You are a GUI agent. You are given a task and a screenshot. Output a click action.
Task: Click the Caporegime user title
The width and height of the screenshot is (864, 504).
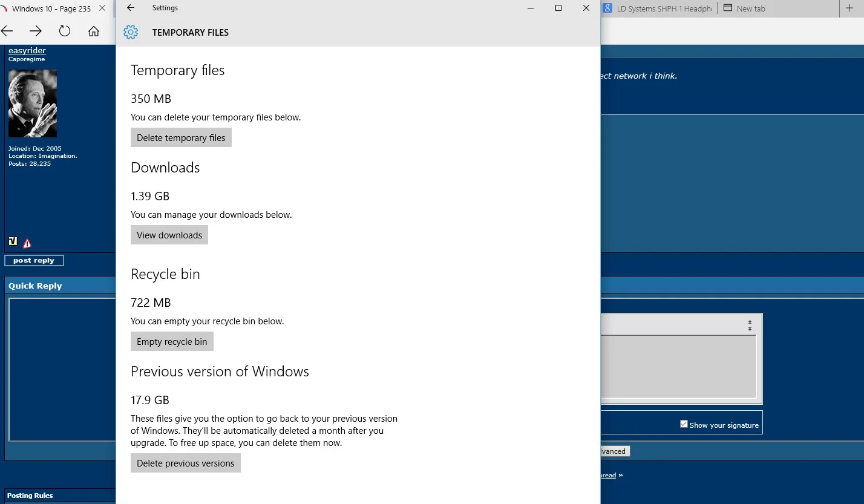[27, 59]
